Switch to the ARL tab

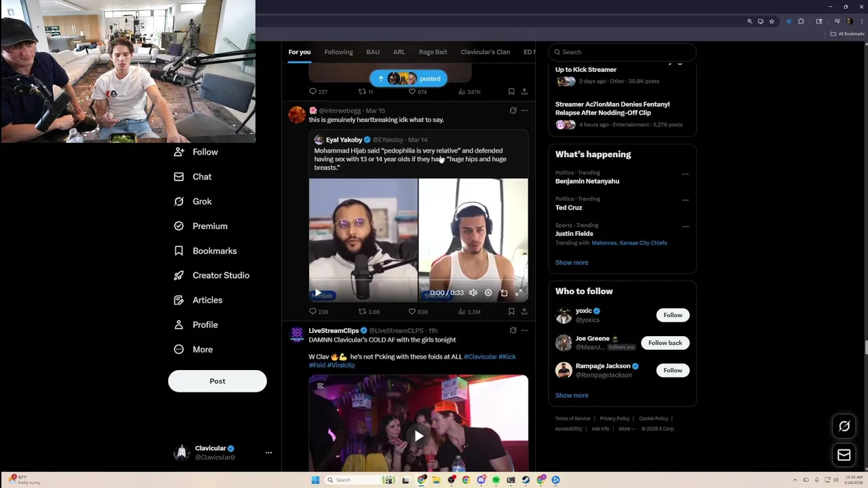coord(399,52)
